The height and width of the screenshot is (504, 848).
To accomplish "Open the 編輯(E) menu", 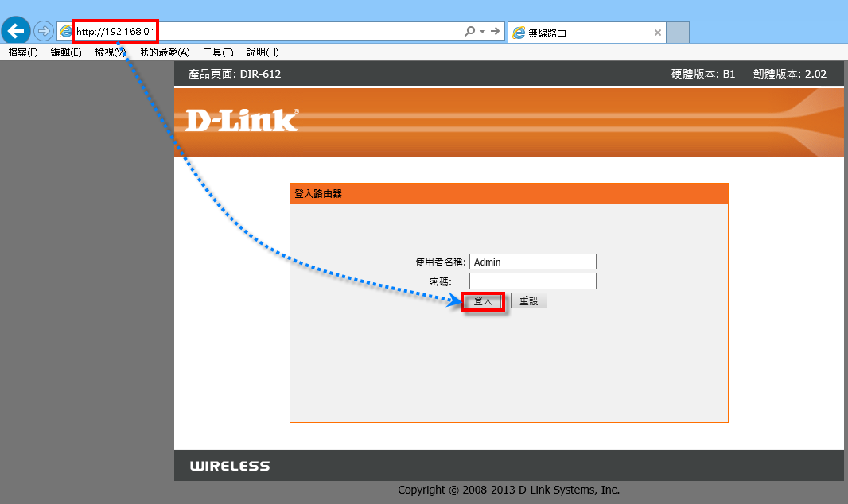I will tap(66, 52).
